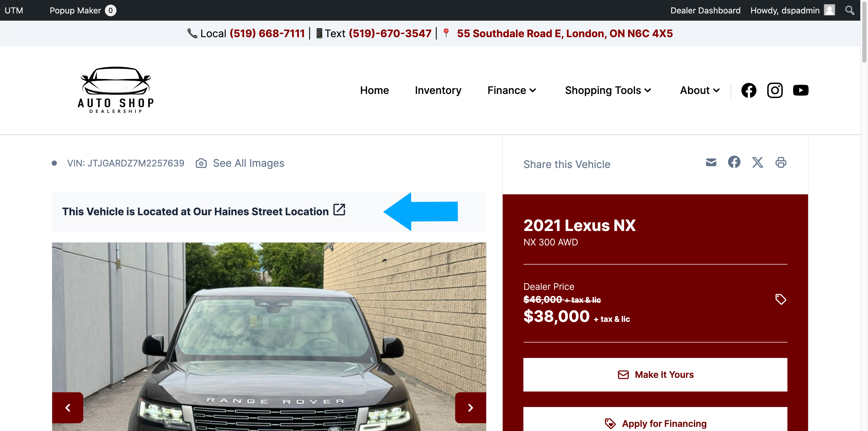Show next vehicle photo with right arrow
Image resolution: width=868 pixels, height=431 pixels.
pos(470,408)
